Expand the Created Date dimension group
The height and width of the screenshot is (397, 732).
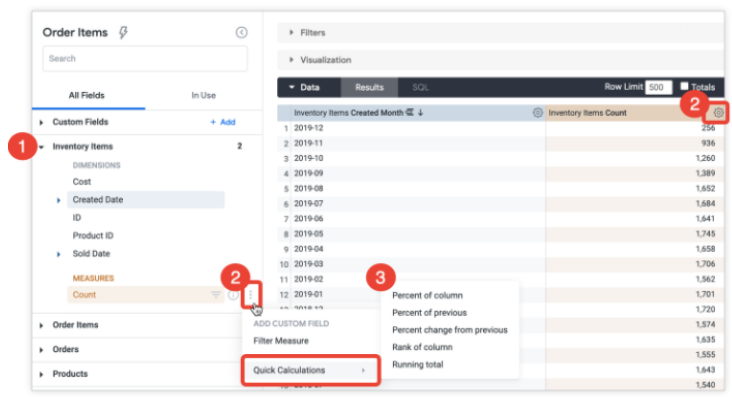coord(58,200)
